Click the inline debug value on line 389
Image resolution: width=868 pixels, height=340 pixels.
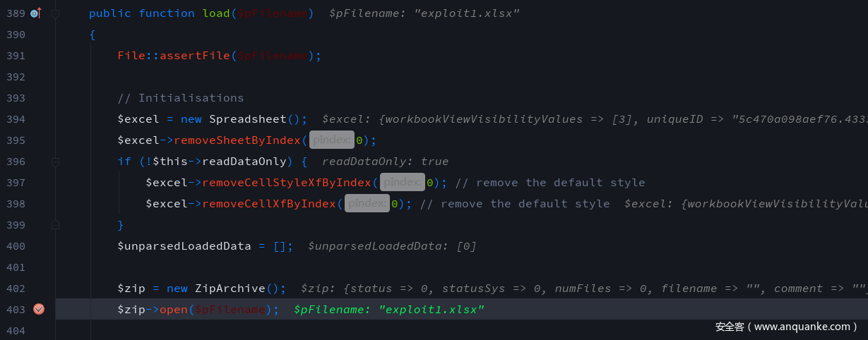pos(424,13)
